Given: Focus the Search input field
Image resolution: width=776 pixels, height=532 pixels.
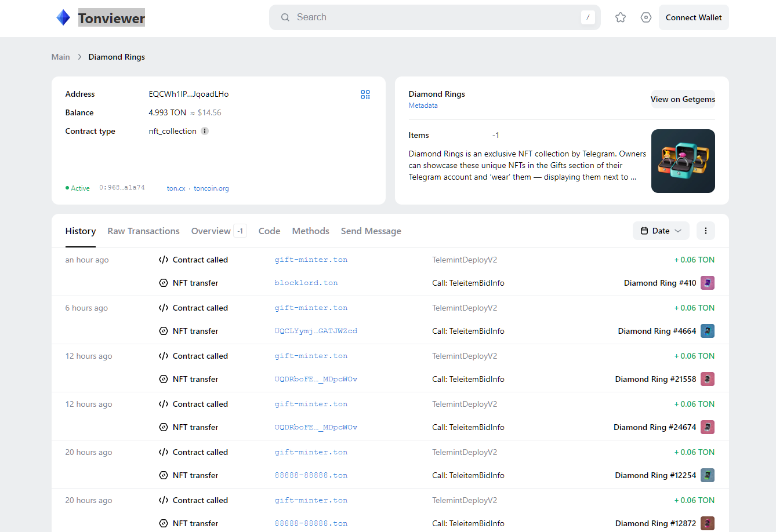Looking at the screenshot, I should point(435,17).
